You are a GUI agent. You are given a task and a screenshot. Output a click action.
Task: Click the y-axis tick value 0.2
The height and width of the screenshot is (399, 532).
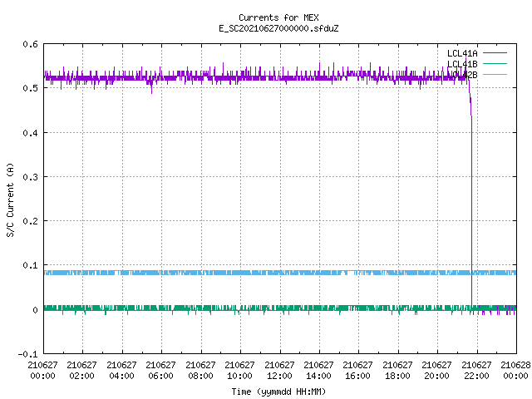coord(30,221)
